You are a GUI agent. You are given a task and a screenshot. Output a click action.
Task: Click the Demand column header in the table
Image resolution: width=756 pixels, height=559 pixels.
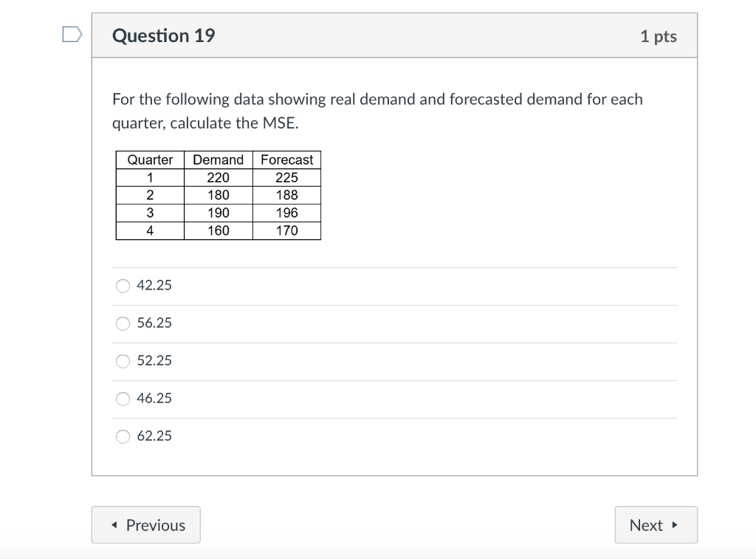(x=218, y=160)
